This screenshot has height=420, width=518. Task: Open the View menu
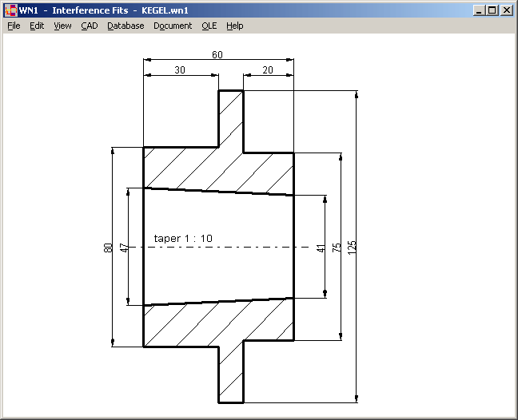click(62, 26)
